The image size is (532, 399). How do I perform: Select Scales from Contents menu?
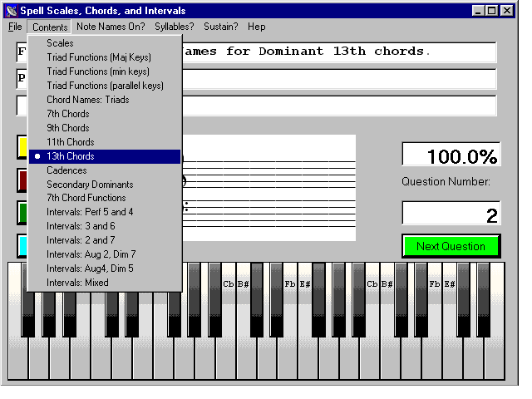pyautogui.click(x=105, y=43)
